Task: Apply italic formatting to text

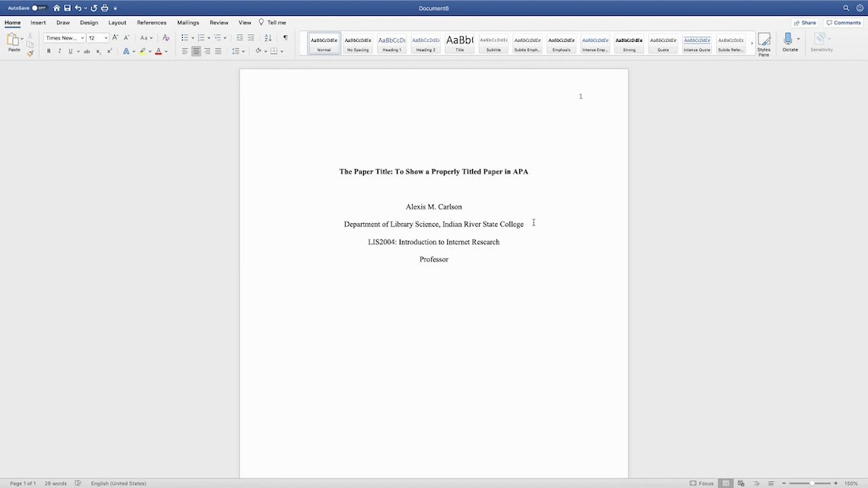Action: [59, 51]
